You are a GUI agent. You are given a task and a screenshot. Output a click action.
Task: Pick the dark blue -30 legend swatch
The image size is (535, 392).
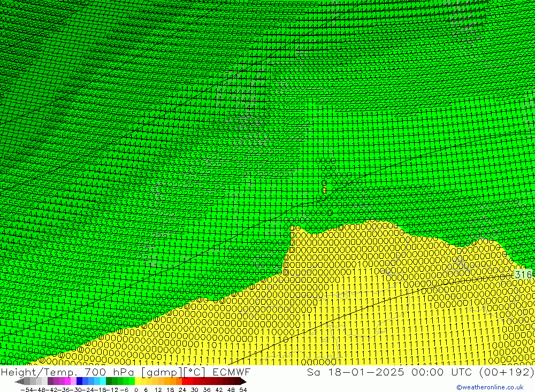coord(80,381)
